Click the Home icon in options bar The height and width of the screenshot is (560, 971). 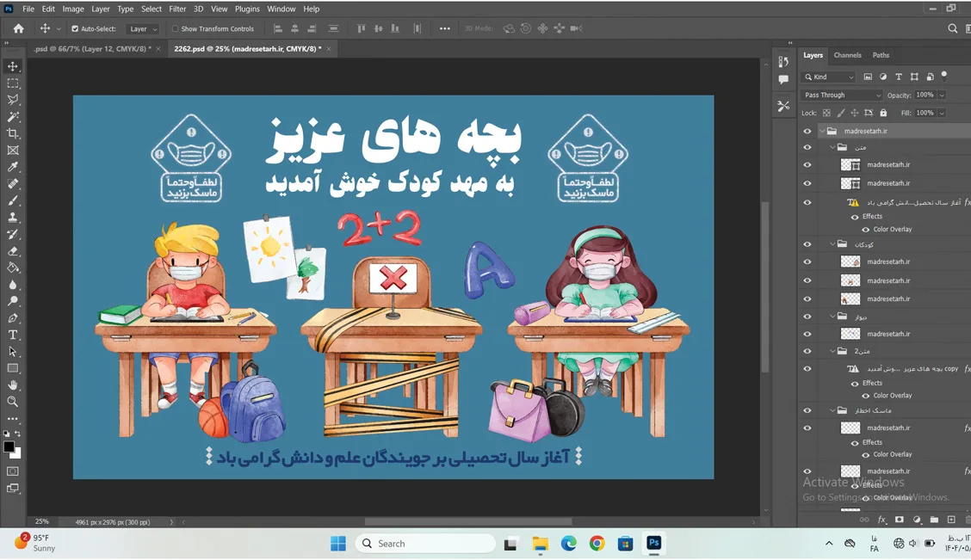tap(19, 28)
